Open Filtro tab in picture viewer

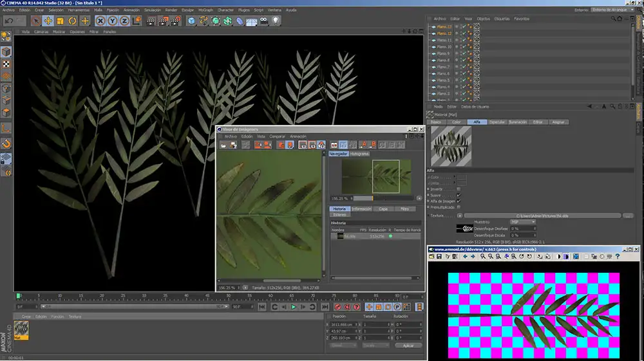[x=405, y=208]
